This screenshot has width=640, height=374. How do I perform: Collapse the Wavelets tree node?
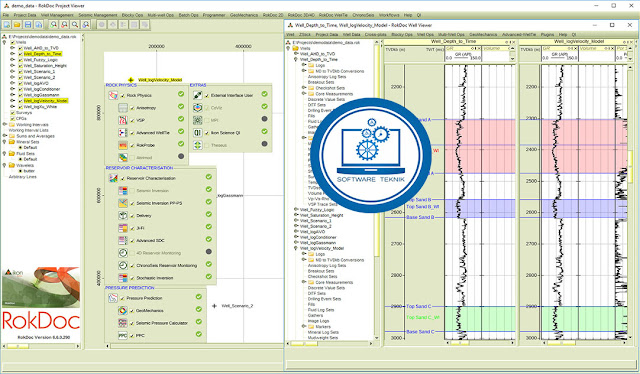[x=5, y=165]
